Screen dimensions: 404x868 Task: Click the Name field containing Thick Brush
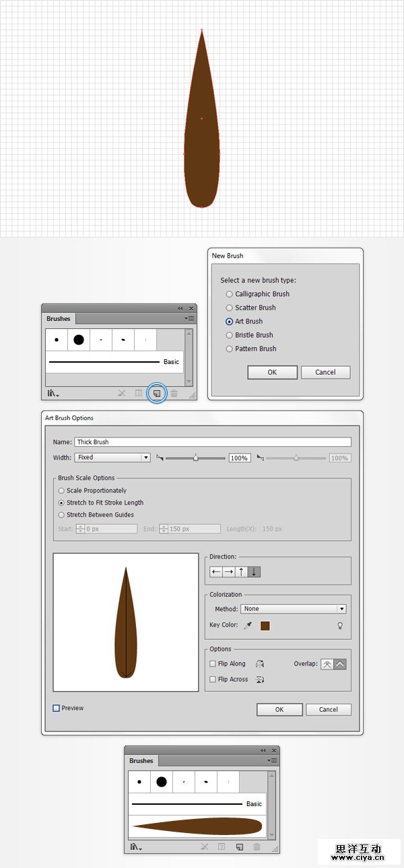coord(213,442)
